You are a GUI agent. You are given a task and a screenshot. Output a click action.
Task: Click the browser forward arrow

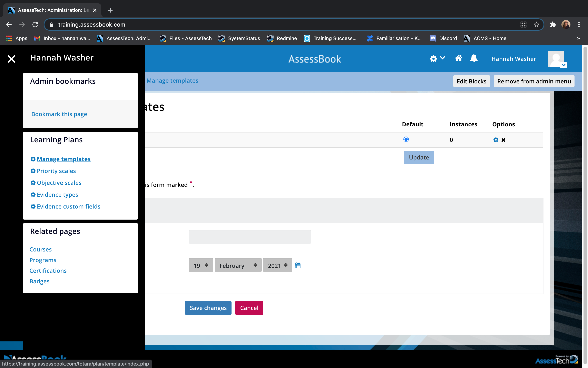pos(22,25)
